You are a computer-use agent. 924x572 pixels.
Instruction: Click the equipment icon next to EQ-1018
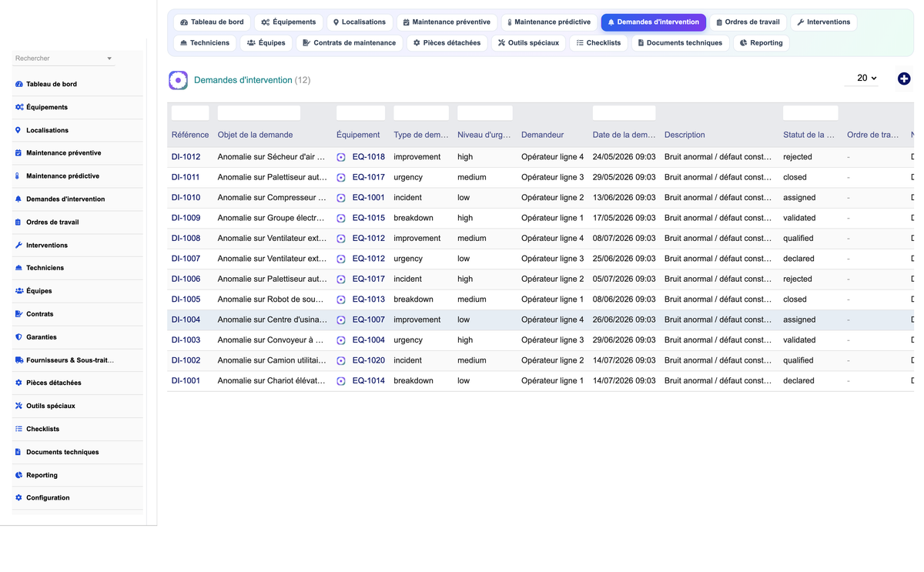point(341,157)
